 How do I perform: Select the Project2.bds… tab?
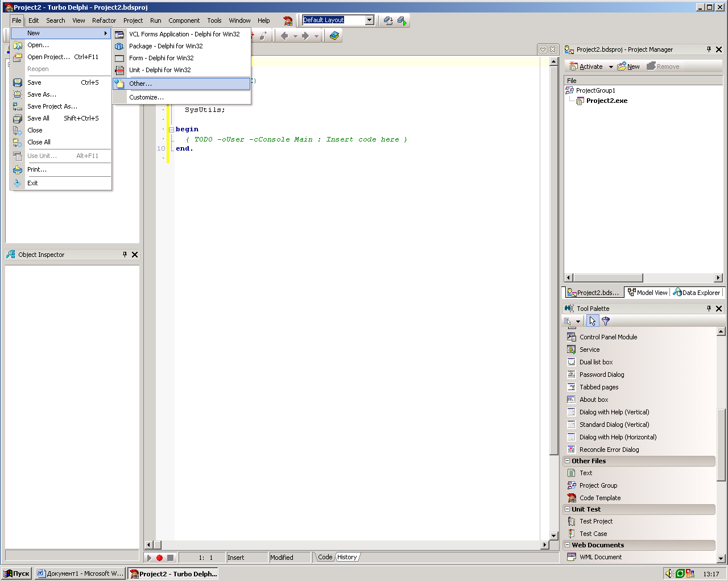[593, 293]
